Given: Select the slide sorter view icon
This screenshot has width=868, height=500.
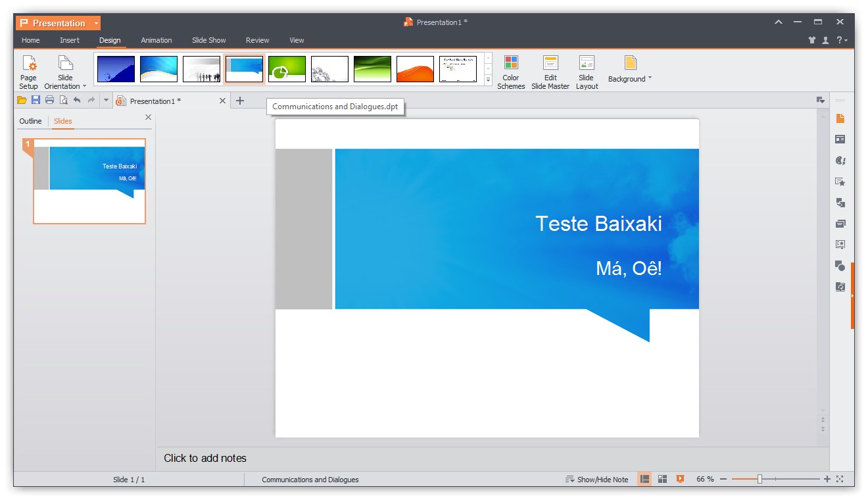Looking at the screenshot, I should (x=662, y=479).
